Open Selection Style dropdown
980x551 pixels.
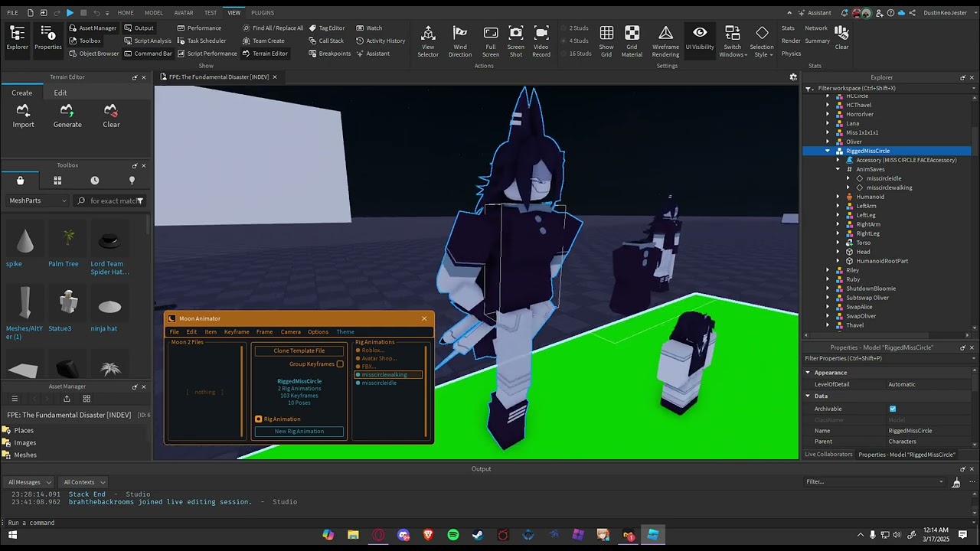[762, 41]
